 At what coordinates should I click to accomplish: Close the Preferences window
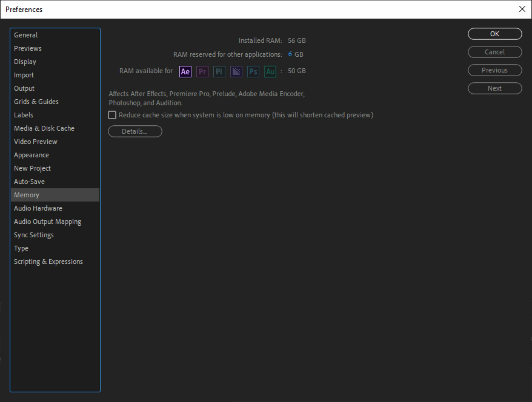(522, 9)
